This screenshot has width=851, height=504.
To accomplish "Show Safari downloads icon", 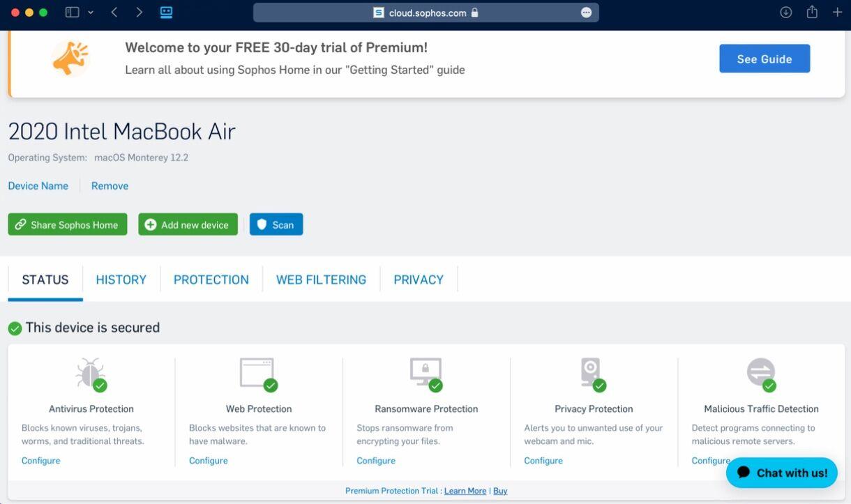I will coord(786,13).
